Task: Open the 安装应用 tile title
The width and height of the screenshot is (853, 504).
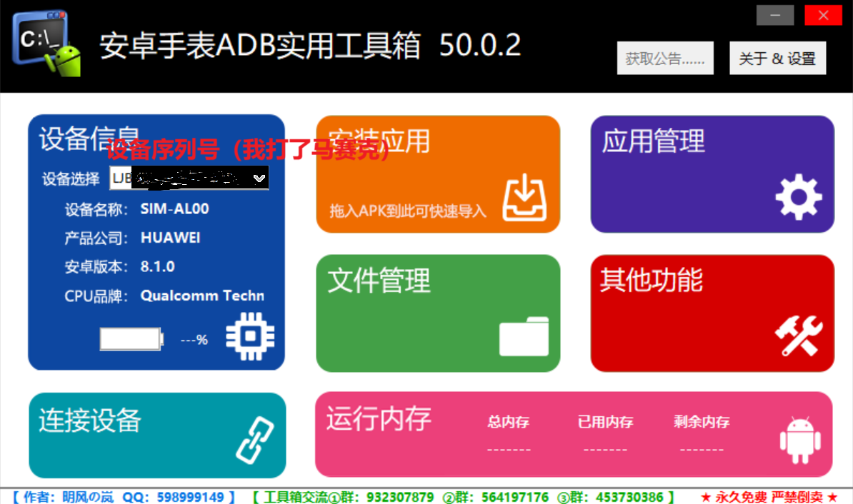Action: tap(379, 141)
